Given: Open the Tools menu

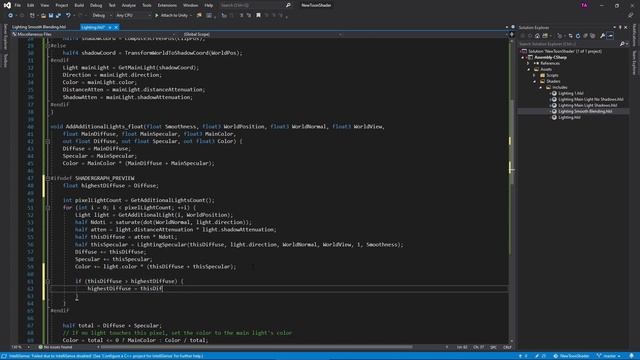Looking at the screenshot, I should 147,5.
